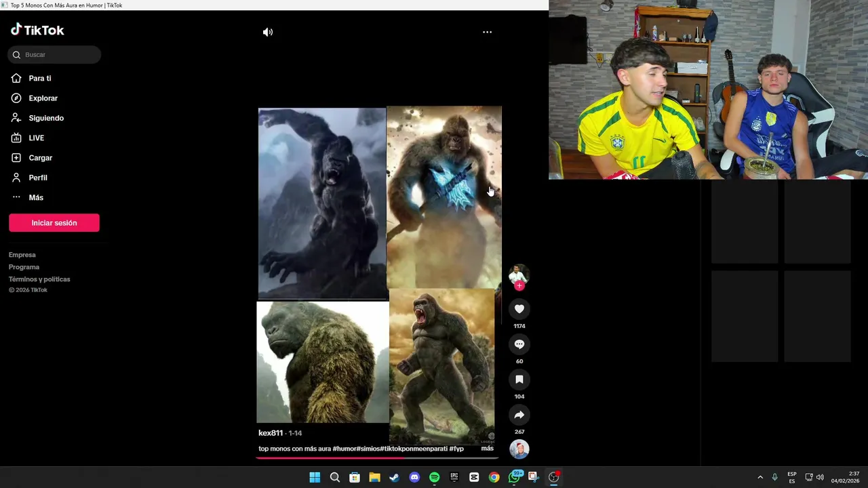Image resolution: width=868 pixels, height=488 pixels.
Task: Mute the TikTok video sound
Action: click(x=268, y=32)
